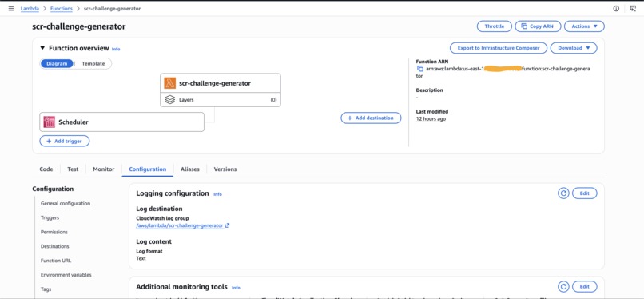Viewport: 644px width, 299px height.
Task: Open the hamburger navigation menu
Action: 11,9
